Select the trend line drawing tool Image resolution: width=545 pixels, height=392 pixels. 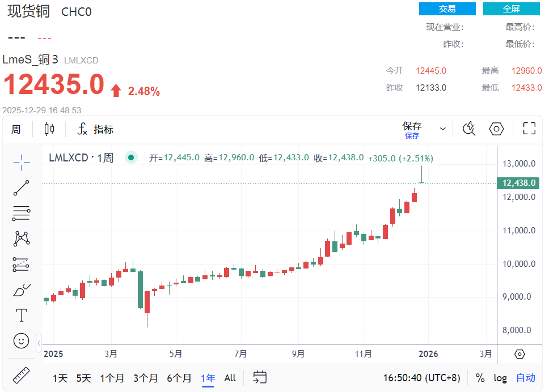click(21, 188)
